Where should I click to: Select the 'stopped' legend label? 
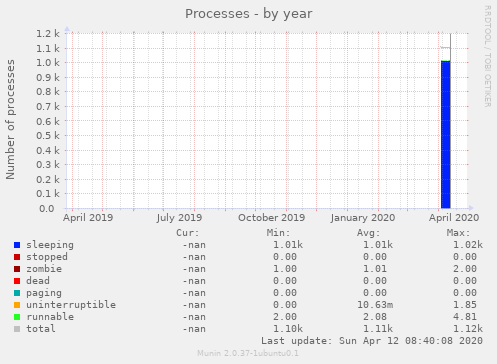tap(47, 257)
